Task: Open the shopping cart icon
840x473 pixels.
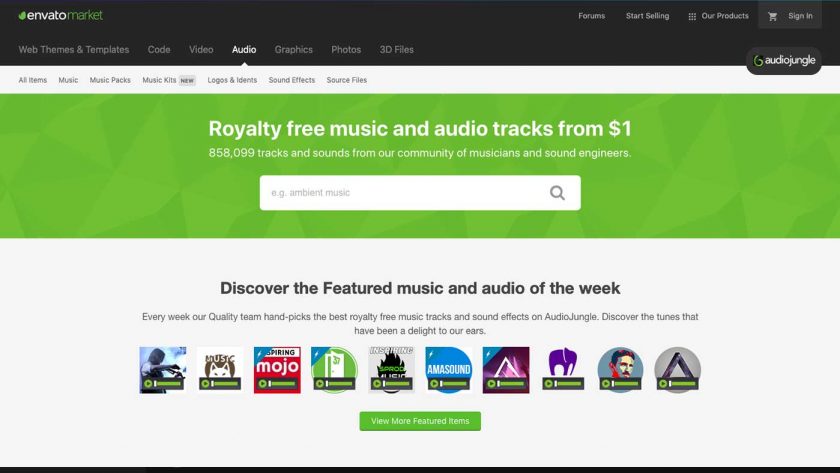Action: click(772, 17)
